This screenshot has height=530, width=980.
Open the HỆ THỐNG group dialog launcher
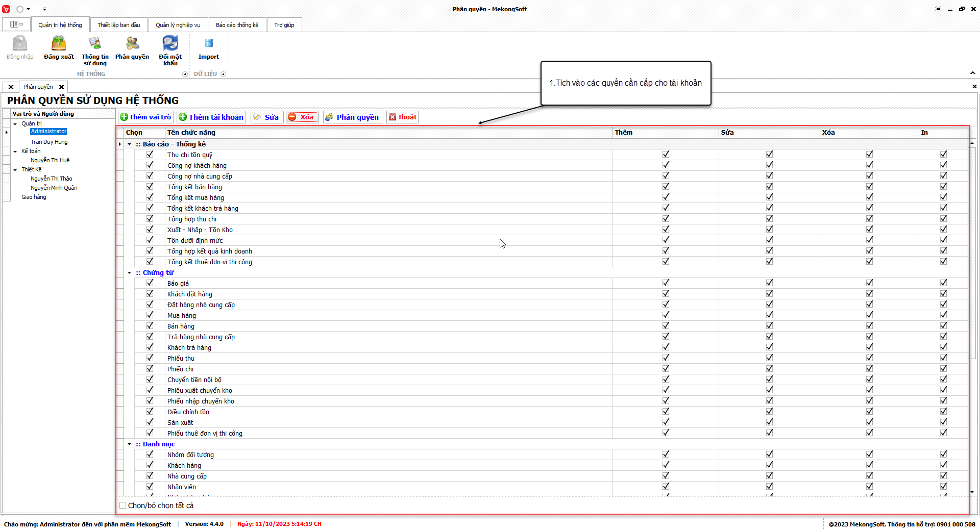(185, 74)
